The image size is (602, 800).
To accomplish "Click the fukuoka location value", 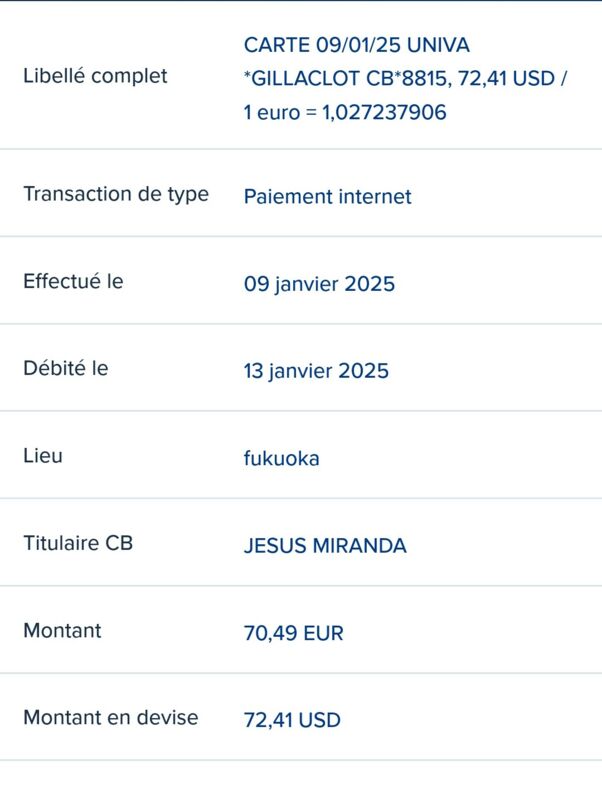I will tap(281, 458).
